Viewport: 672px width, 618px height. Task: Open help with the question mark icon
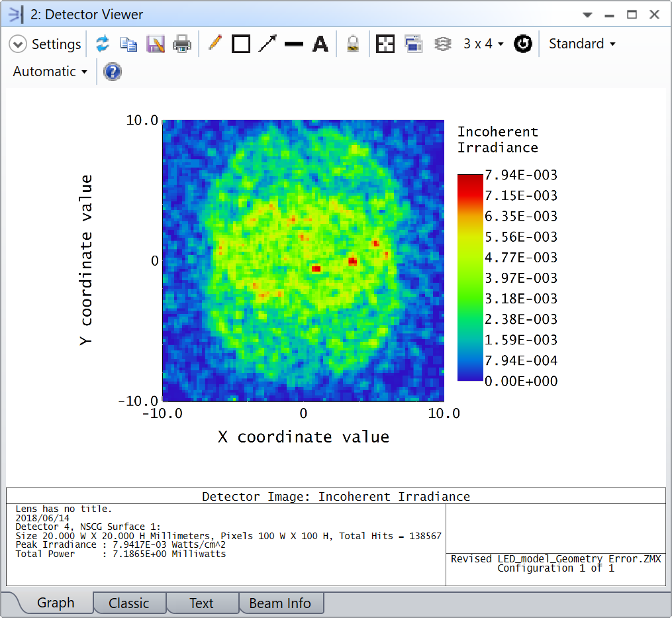113,72
